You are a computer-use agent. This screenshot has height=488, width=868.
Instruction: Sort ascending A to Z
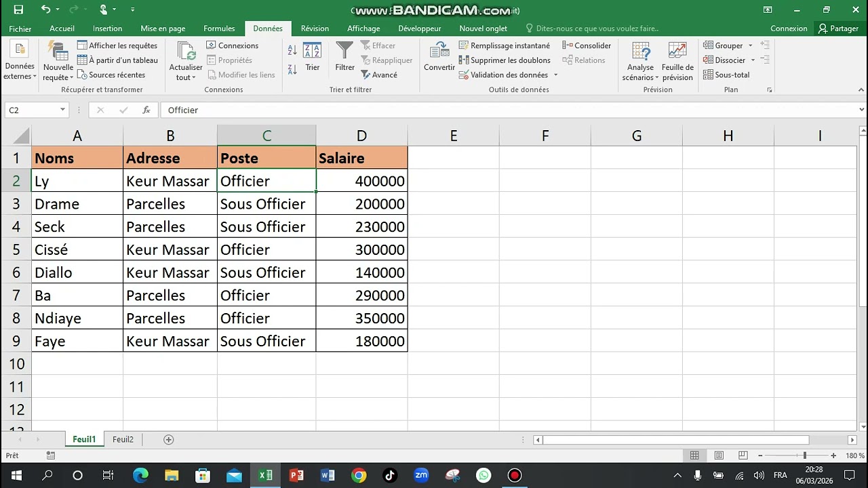pos(292,50)
